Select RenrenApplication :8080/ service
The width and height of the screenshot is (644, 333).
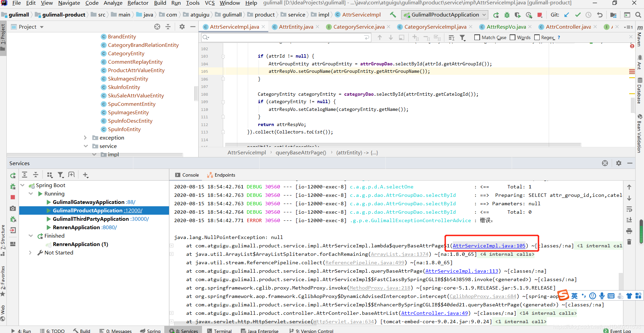84,227
